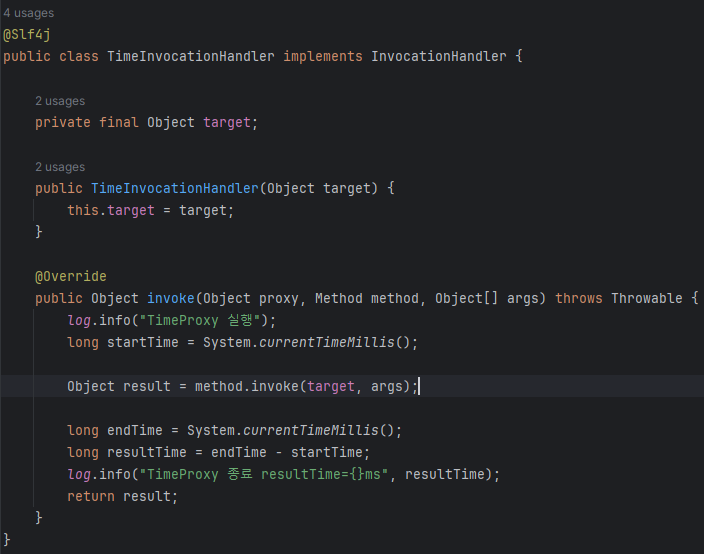Click the 'resultTime' variable declaration
Image resolution: width=704 pixels, height=554 pixels.
[x=147, y=453]
